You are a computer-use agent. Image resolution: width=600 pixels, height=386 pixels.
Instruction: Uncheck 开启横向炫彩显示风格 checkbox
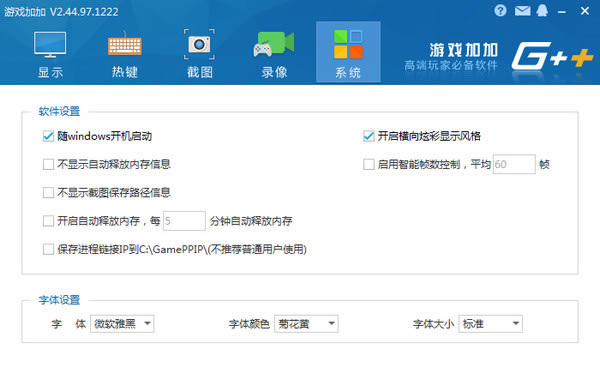click(369, 136)
